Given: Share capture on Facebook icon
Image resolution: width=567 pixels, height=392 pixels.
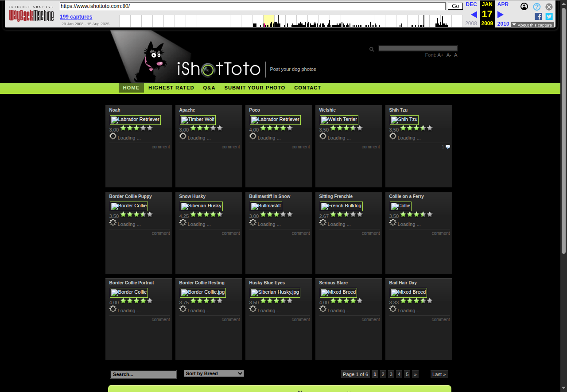Looking at the screenshot, I should click(538, 16).
